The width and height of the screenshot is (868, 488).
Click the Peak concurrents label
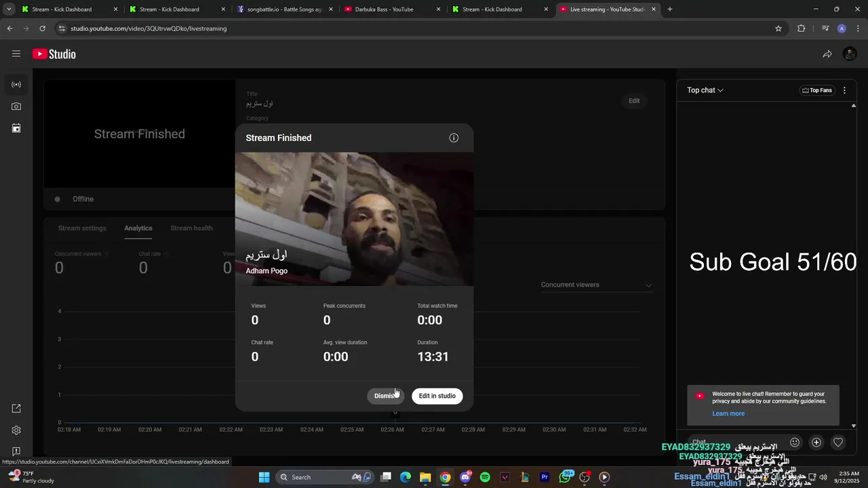(344, 306)
